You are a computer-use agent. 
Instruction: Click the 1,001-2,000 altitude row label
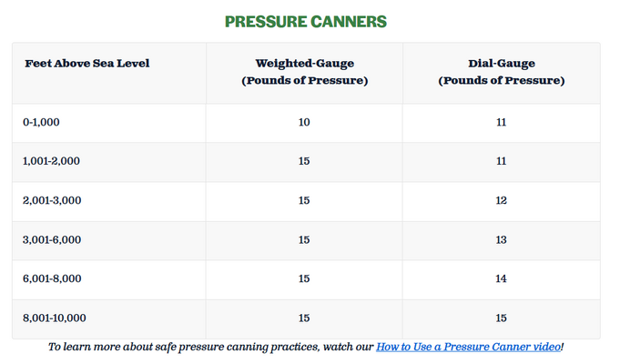pyautogui.click(x=51, y=161)
